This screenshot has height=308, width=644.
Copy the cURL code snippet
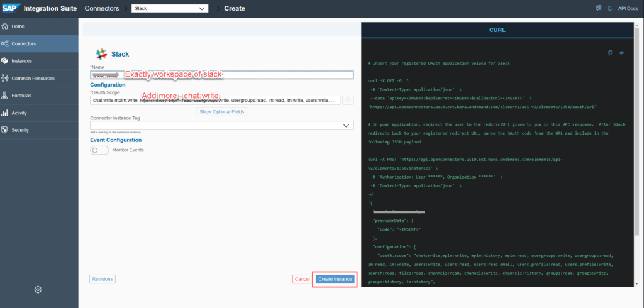(x=609, y=53)
